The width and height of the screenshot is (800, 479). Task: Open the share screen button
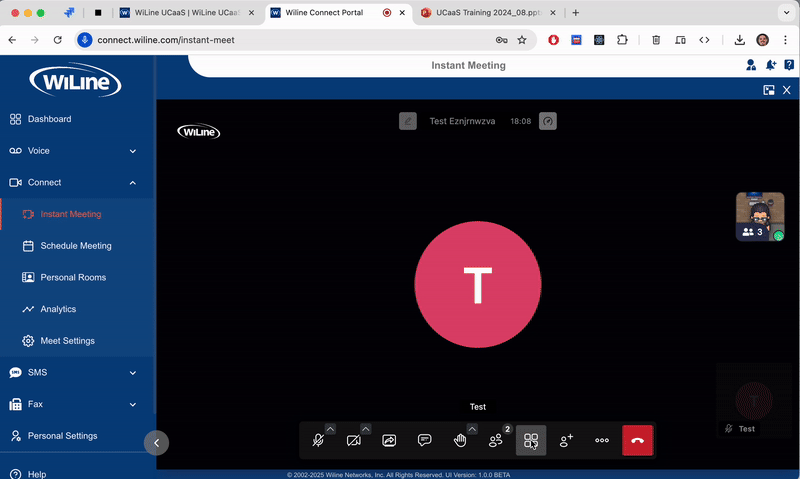coord(389,440)
